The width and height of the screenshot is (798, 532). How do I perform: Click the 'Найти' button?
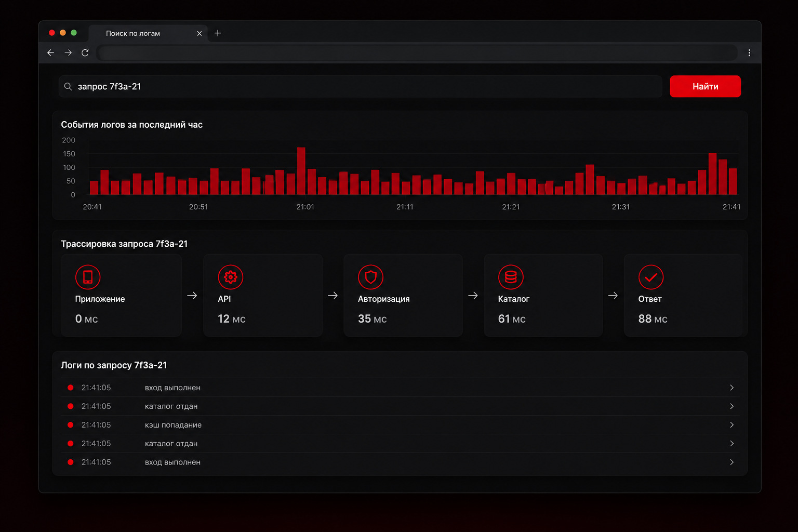tap(705, 87)
